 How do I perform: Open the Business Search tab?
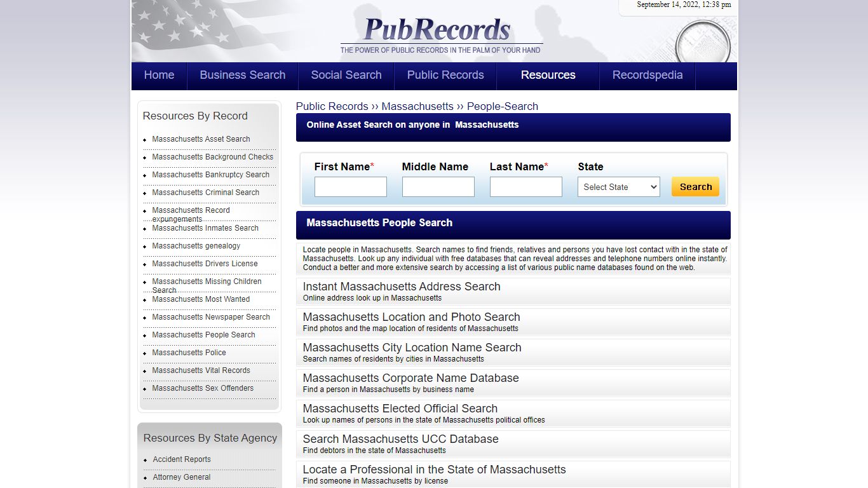pyautogui.click(x=242, y=75)
